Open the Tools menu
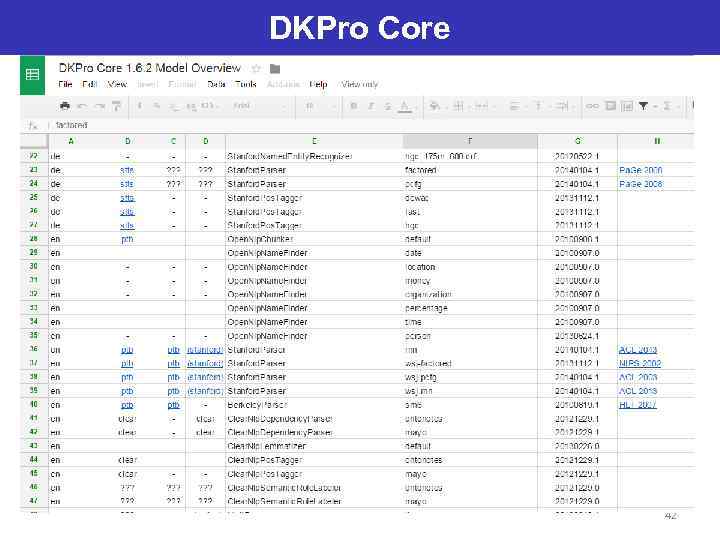 (246, 84)
